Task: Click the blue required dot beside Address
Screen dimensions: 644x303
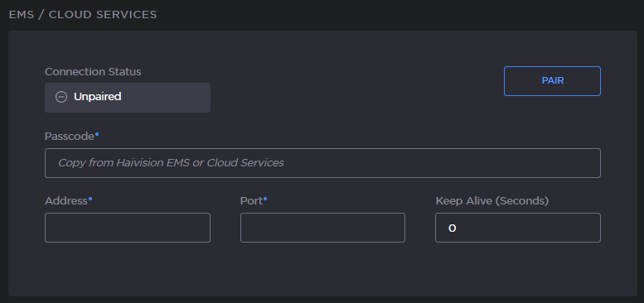Action: tap(90, 199)
